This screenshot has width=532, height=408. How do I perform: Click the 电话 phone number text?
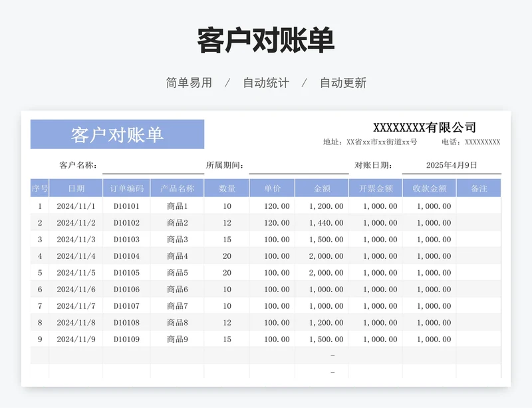(471, 142)
